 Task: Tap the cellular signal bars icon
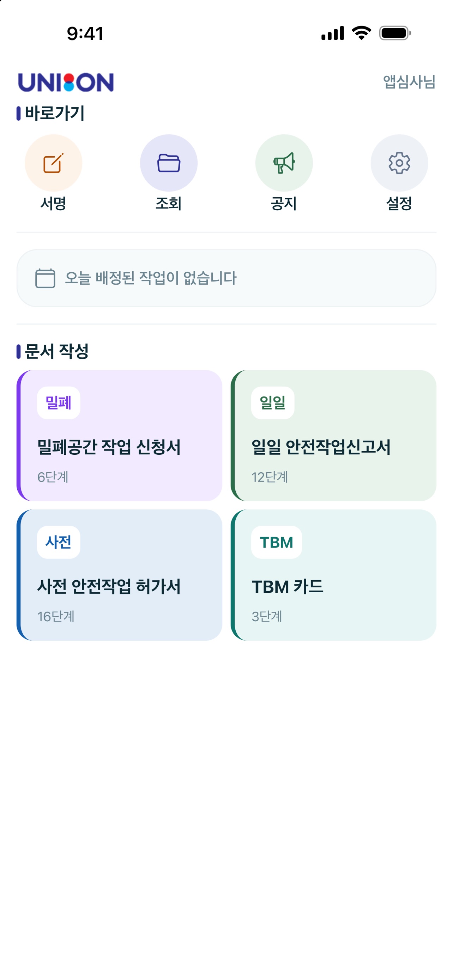coord(333,33)
